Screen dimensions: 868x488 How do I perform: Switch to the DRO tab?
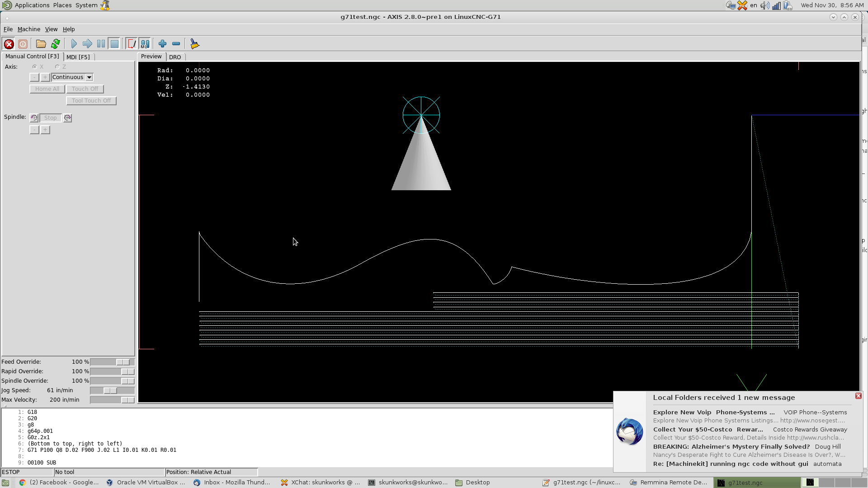tap(175, 57)
